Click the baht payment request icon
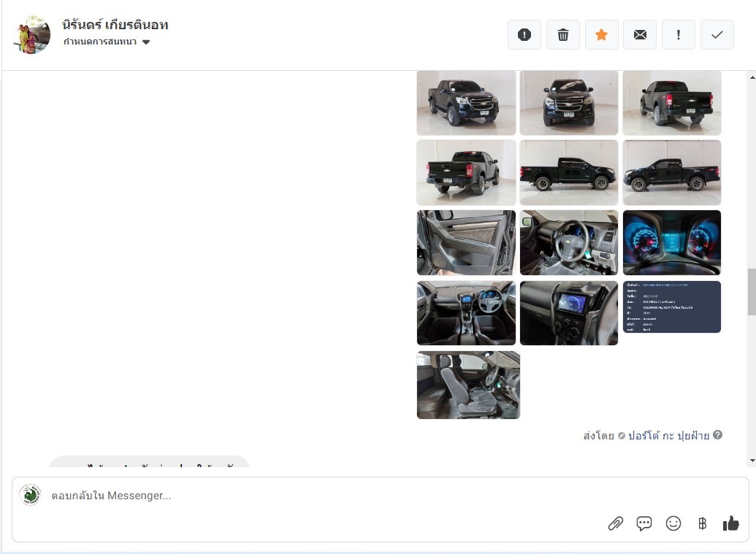Screen dimensions: 756x554 (702, 523)
